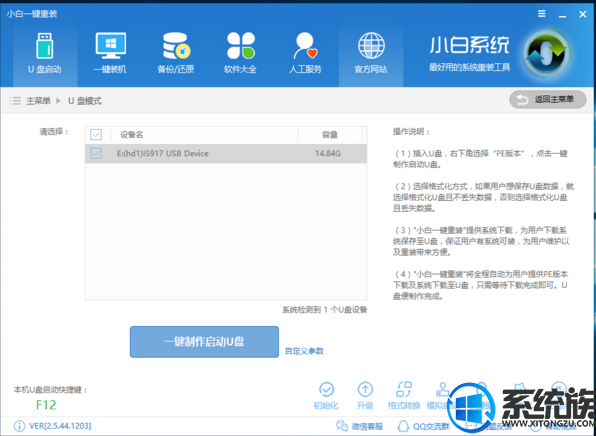Click the list icon beside 主菜单
Viewport: 596px width, 436px height.
pyautogui.click(x=15, y=101)
